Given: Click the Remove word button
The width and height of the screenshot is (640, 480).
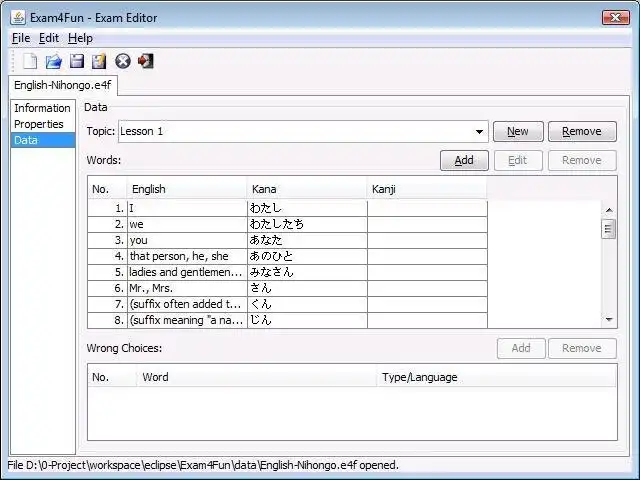Looking at the screenshot, I should 582,160.
